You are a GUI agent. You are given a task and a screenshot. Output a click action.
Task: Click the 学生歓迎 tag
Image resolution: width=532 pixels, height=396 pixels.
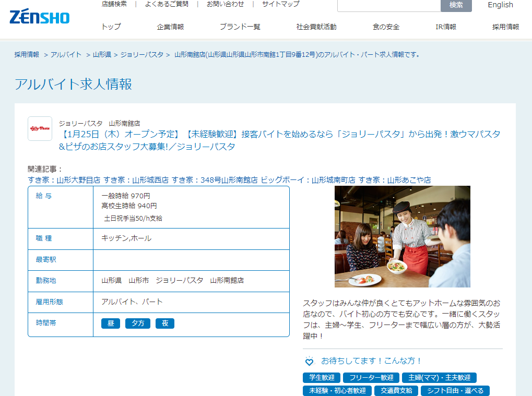point(322,377)
